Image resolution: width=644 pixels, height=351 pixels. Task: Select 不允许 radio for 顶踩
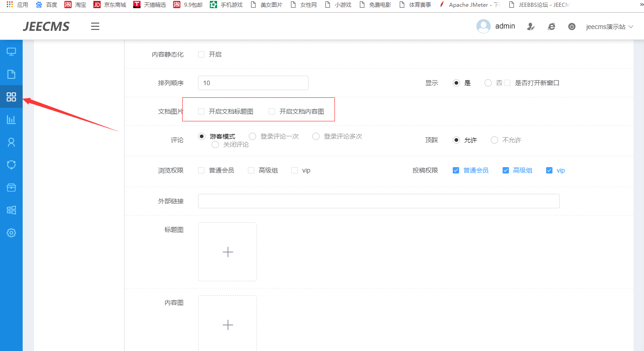point(494,140)
